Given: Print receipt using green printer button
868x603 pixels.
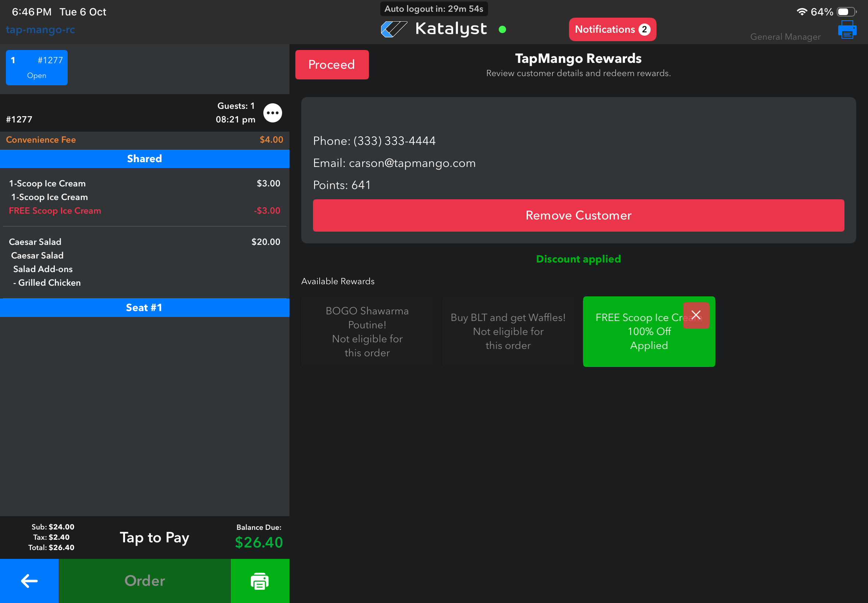Looking at the screenshot, I should (x=260, y=581).
